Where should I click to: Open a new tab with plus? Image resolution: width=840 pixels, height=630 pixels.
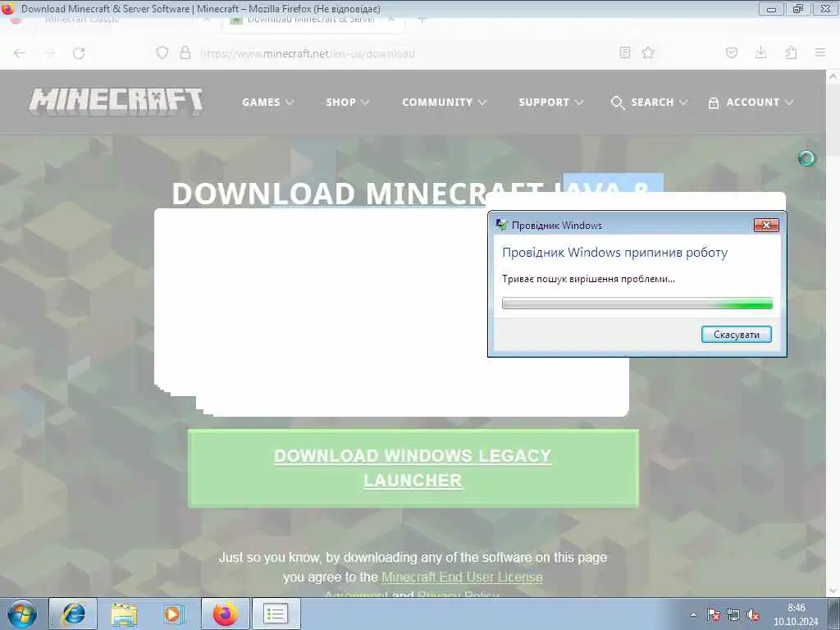[x=422, y=21]
